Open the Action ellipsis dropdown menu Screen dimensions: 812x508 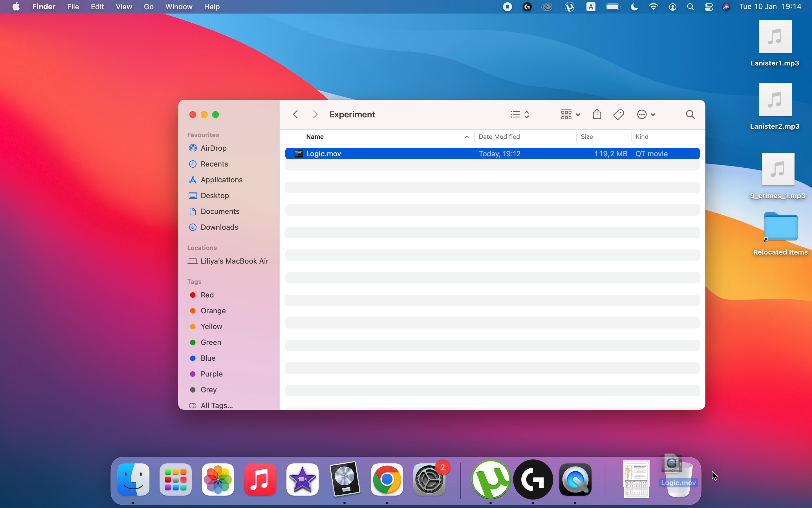point(646,115)
